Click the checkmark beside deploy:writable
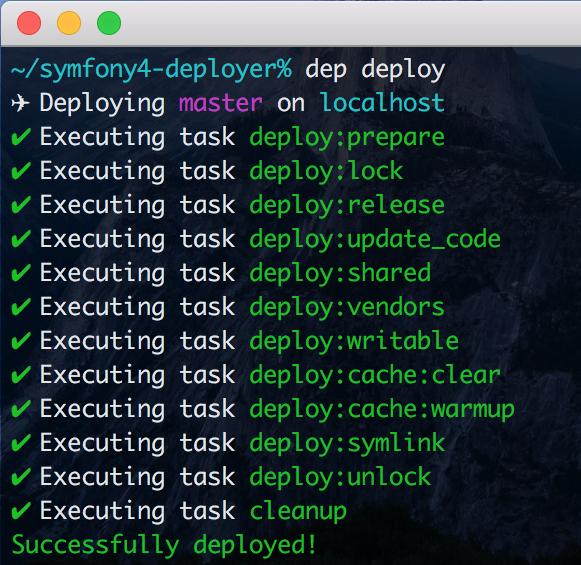This screenshot has width=581, height=565. [21, 340]
